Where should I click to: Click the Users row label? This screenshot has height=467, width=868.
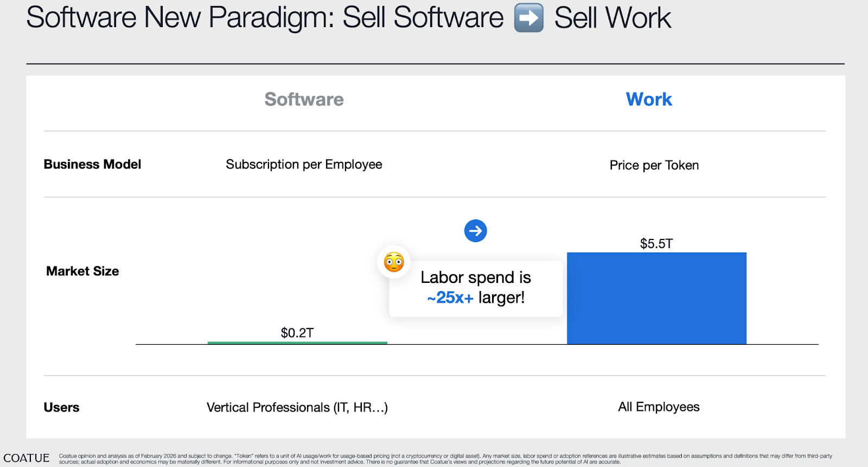pyautogui.click(x=61, y=407)
